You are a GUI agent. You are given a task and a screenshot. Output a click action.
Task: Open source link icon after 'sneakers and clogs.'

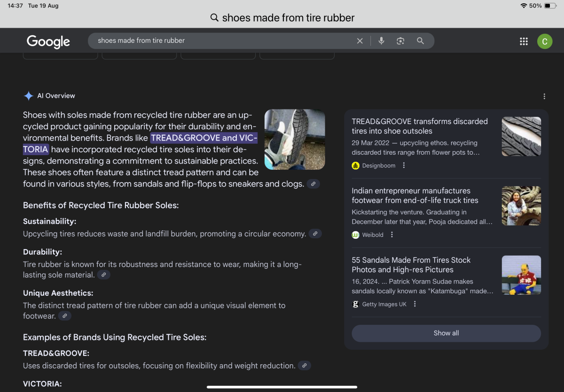313,184
